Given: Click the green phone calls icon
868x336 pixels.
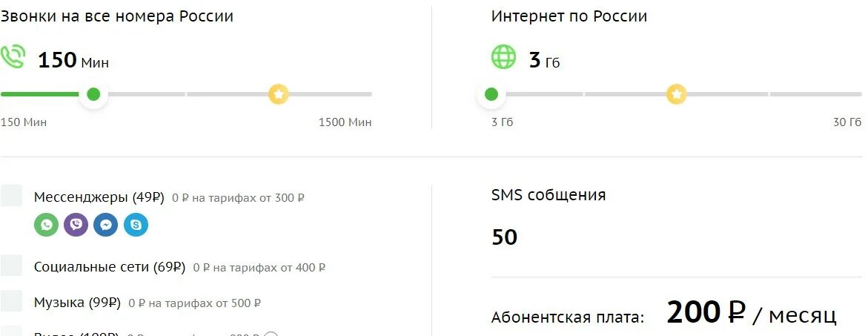Looking at the screenshot, I should point(12,57).
